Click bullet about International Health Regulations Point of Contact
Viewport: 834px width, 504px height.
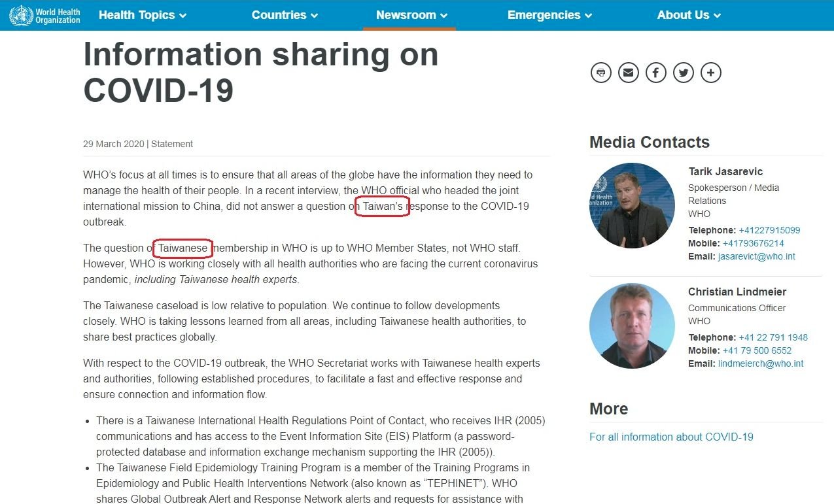321,436
